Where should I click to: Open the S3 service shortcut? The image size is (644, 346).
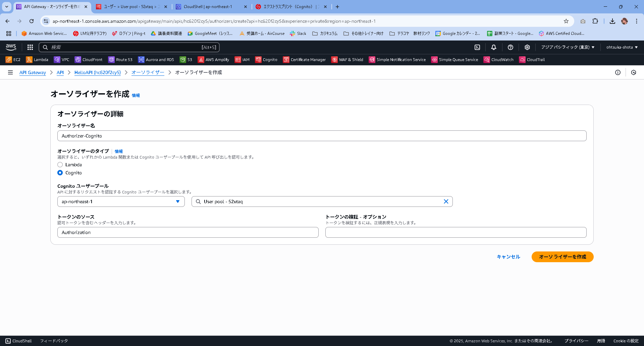(186, 59)
